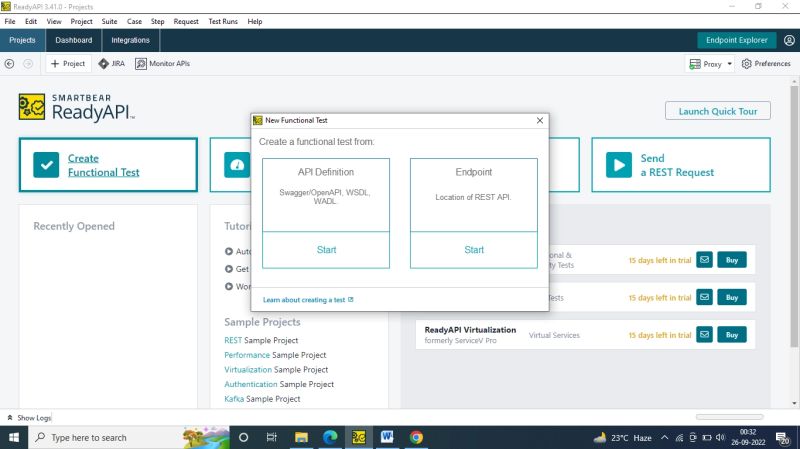Switch to the Dashboard tab

[74, 40]
